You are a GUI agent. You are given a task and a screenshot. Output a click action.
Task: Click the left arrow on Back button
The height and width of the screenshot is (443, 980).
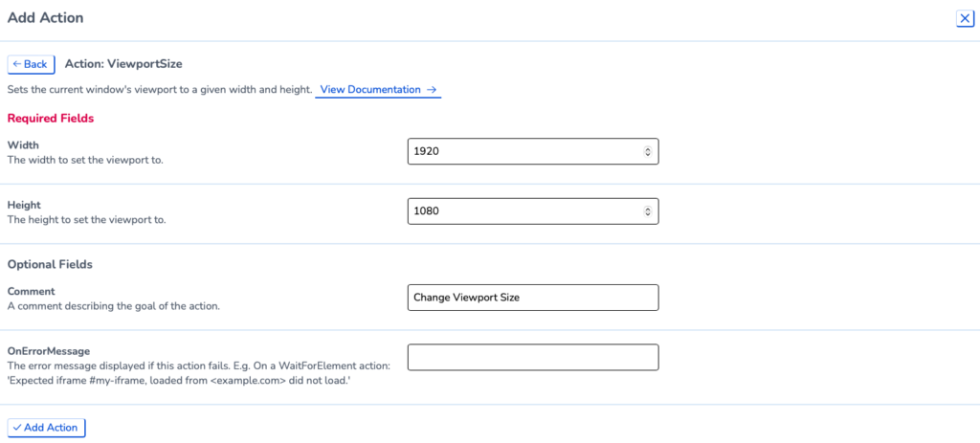pyautogui.click(x=17, y=64)
